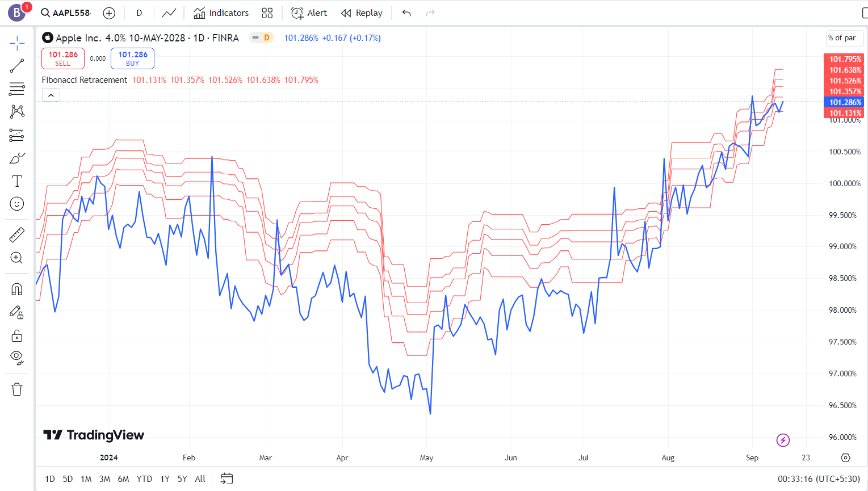This screenshot has height=491, width=868.
Task: Click the trash remove objects icon
Action: (17, 389)
